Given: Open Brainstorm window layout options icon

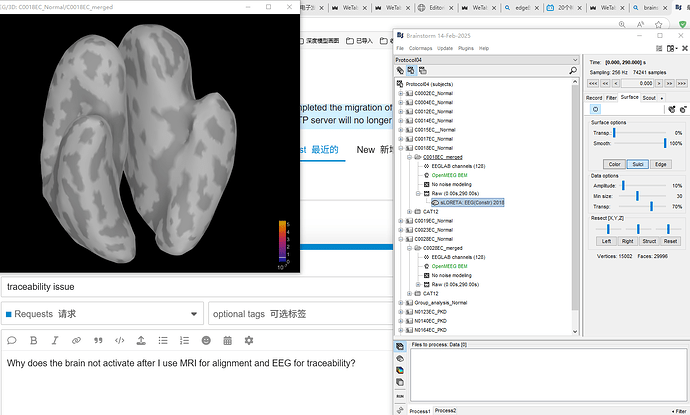Looking at the screenshot, I should [x=672, y=48].
